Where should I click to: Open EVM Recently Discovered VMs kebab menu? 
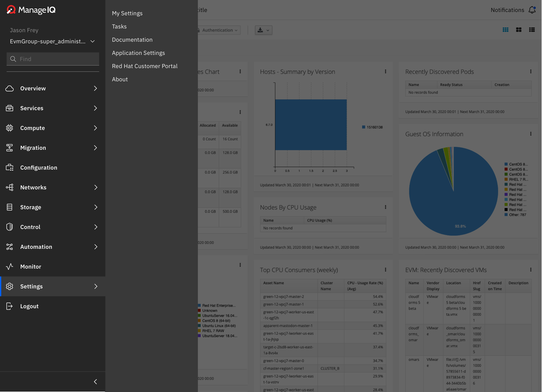pos(531,270)
